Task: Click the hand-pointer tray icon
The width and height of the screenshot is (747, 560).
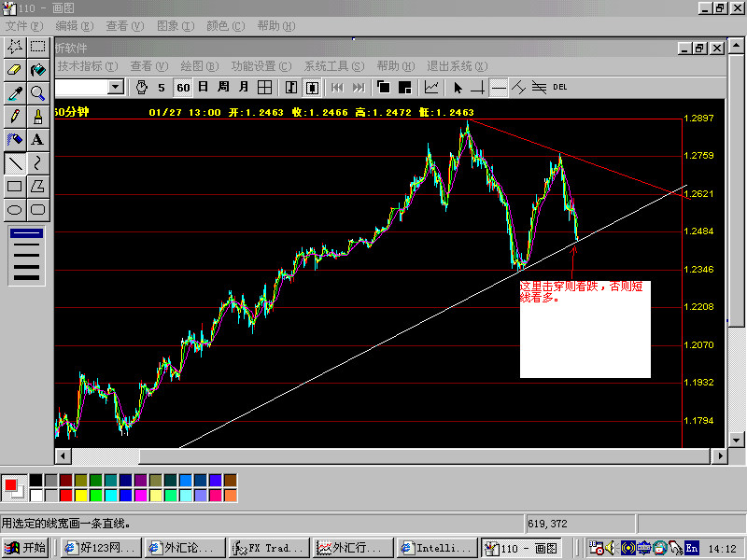Action: click(675, 548)
